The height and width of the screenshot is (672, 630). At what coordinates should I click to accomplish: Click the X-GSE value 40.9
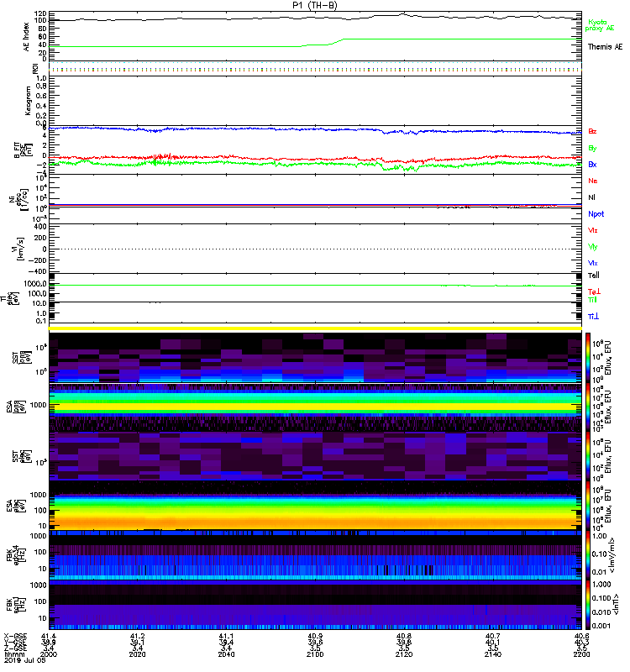pyautogui.click(x=315, y=636)
